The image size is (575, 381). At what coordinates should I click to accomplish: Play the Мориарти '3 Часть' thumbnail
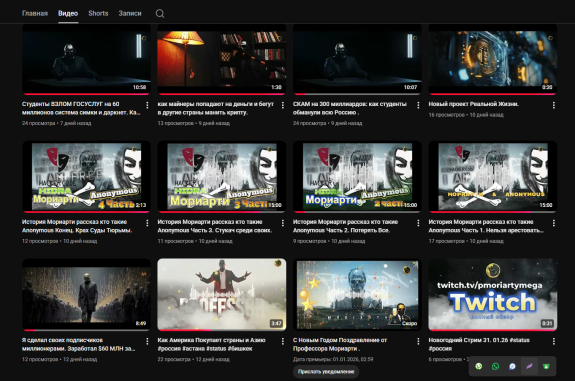click(x=221, y=176)
